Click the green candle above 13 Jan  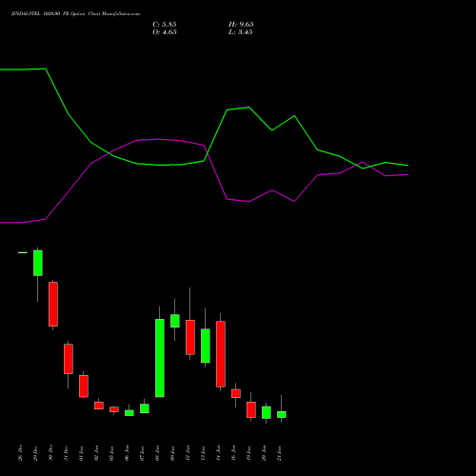point(206,346)
